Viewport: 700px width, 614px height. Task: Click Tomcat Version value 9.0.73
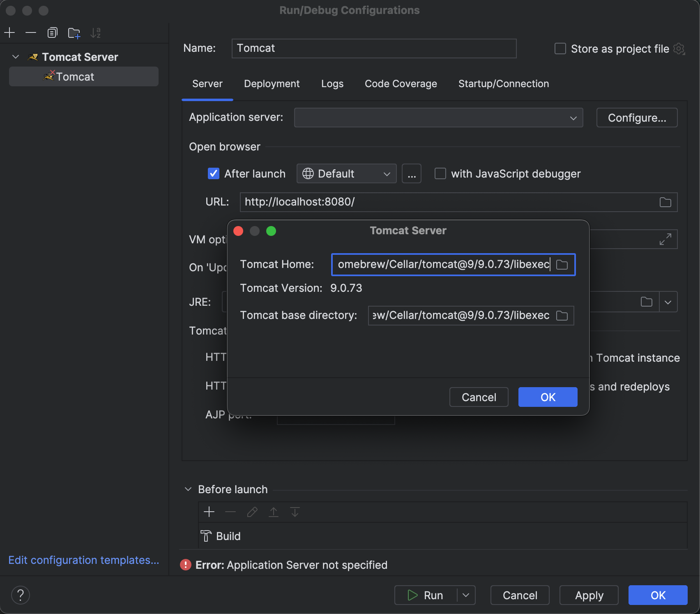tap(346, 288)
